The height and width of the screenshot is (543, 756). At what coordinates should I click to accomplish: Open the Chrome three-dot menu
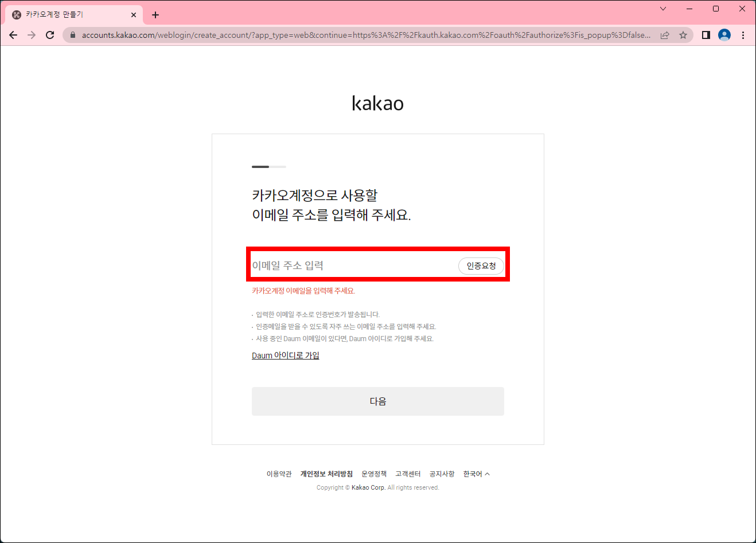point(743,35)
